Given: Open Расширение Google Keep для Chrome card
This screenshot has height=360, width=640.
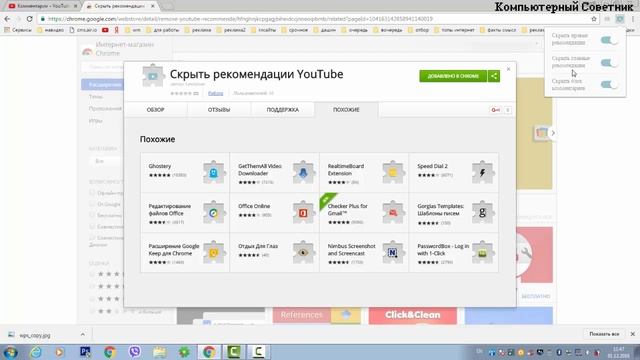Looking at the screenshot, I should [185, 252].
